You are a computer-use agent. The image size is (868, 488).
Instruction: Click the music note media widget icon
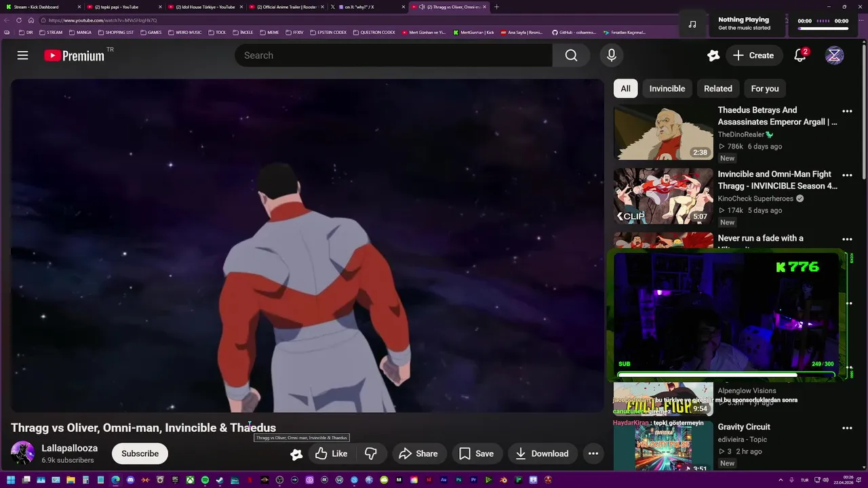(x=692, y=24)
